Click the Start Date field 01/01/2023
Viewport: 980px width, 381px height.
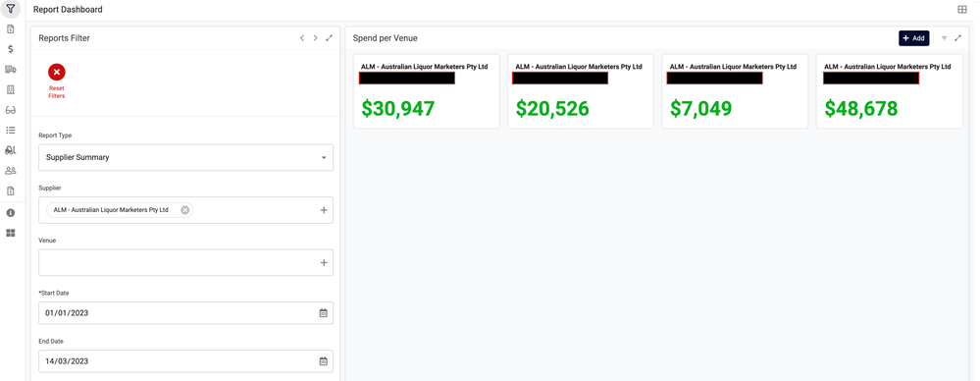(x=185, y=313)
